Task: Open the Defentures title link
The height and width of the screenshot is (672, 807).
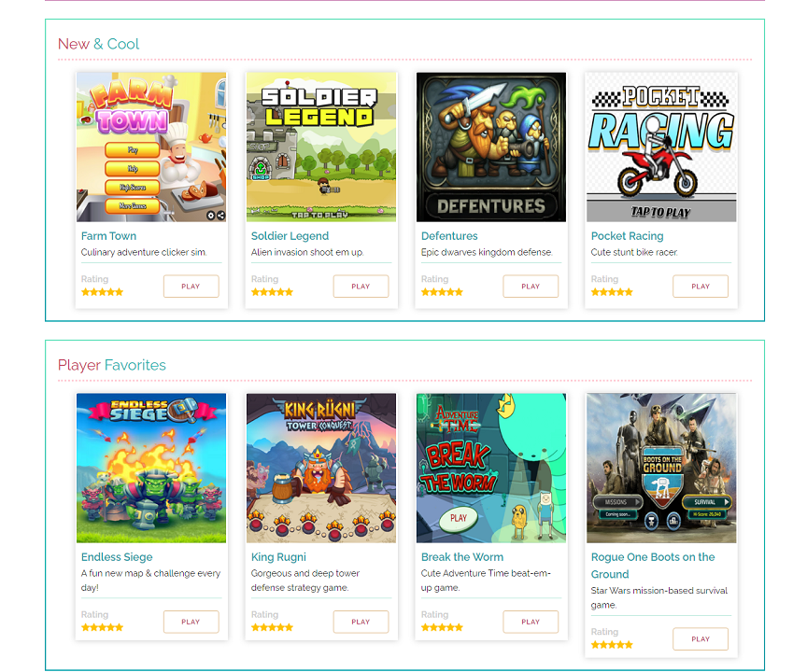Action: [x=449, y=236]
